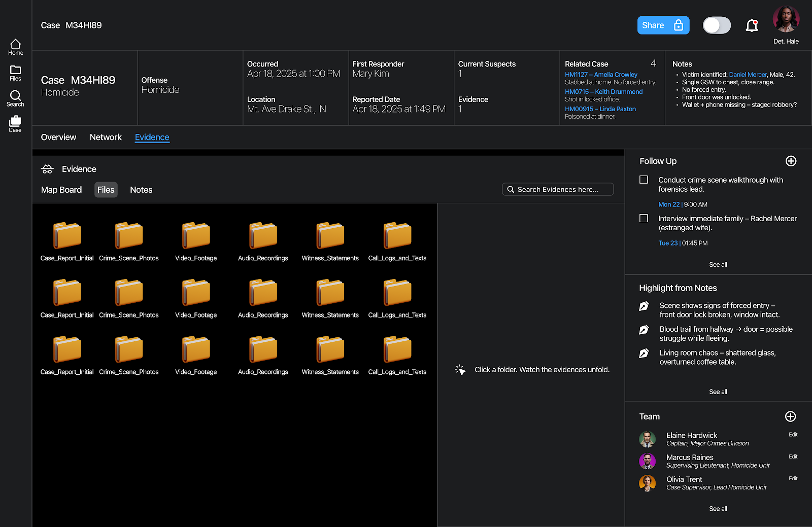Image resolution: width=812 pixels, height=527 pixels.
Task: Open third-row Audio_Recordings folder
Action: click(263, 355)
